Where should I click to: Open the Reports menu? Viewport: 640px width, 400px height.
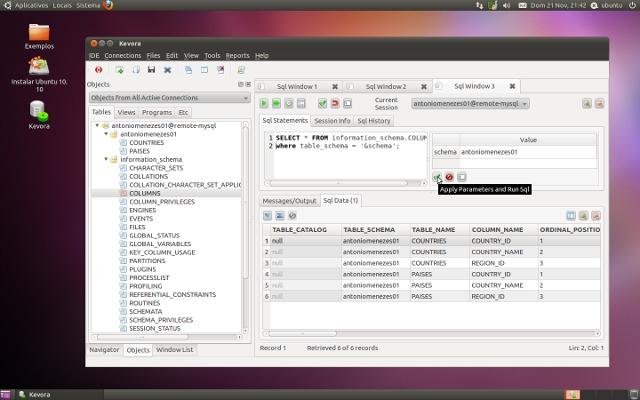click(237, 56)
